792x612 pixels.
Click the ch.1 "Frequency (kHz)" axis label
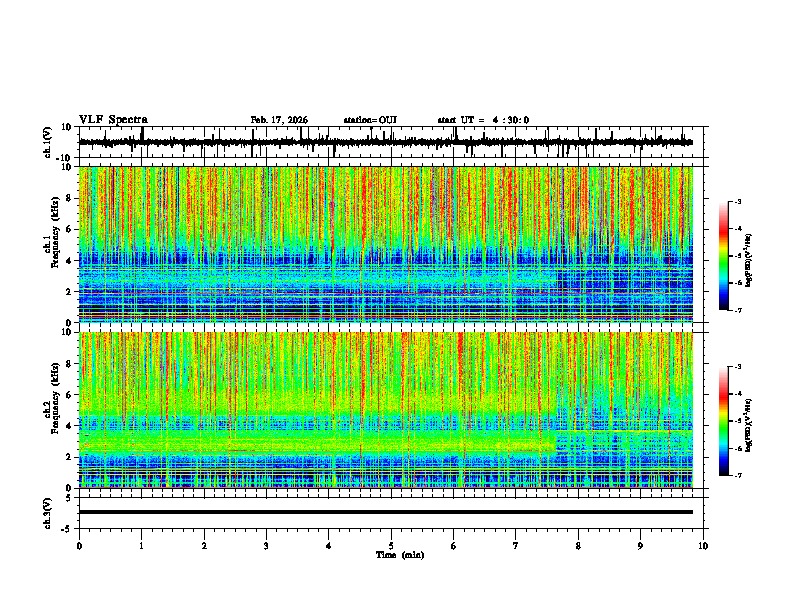tap(55, 232)
